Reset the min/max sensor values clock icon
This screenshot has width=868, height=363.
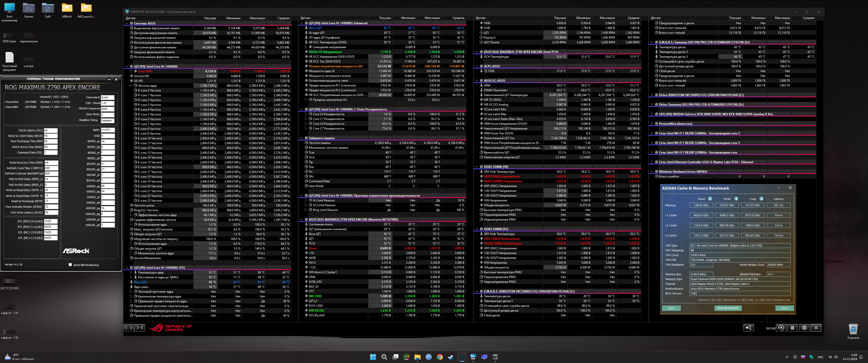pyautogui.click(x=781, y=328)
